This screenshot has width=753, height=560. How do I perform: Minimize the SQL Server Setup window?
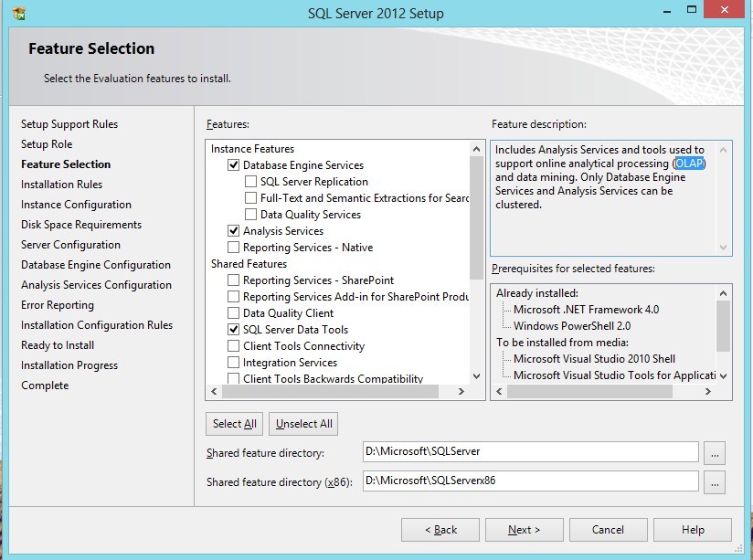(x=667, y=10)
